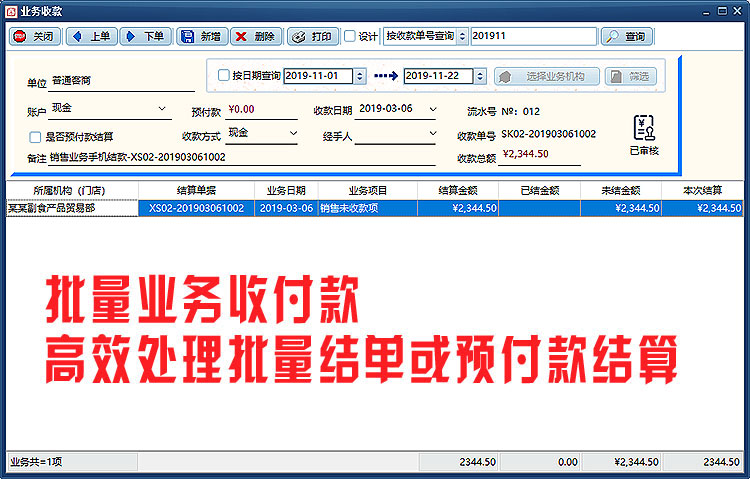
Task: Click the left arrow icon for 上单
Action: 77,36
